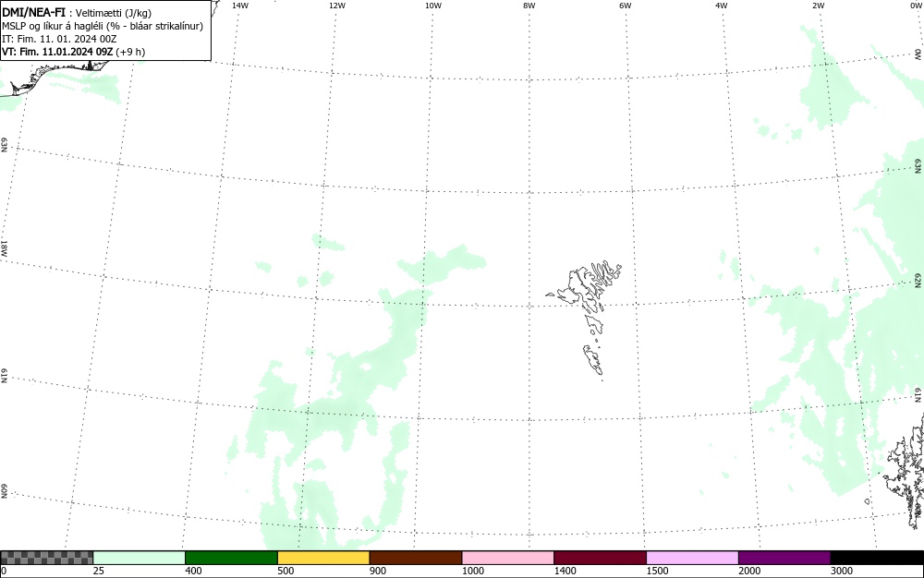Click the 6W longitude label

coord(626,6)
